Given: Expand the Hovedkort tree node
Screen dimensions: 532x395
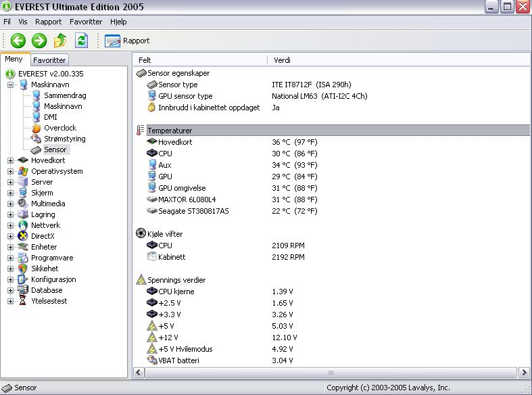Looking at the screenshot, I should click(11, 160).
